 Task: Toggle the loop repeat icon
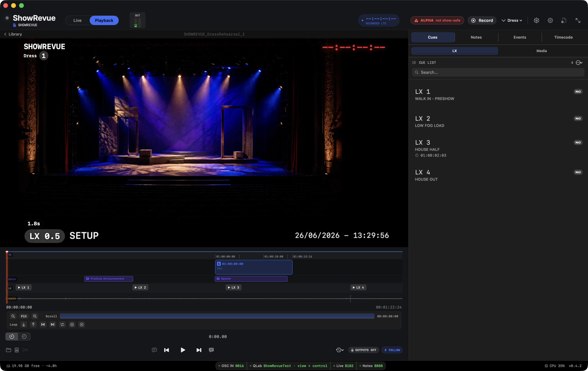pyautogui.click(x=62, y=325)
